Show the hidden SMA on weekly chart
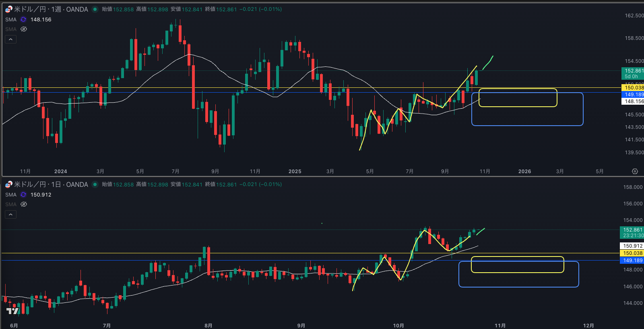This screenshot has width=644, height=329. tap(24, 29)
